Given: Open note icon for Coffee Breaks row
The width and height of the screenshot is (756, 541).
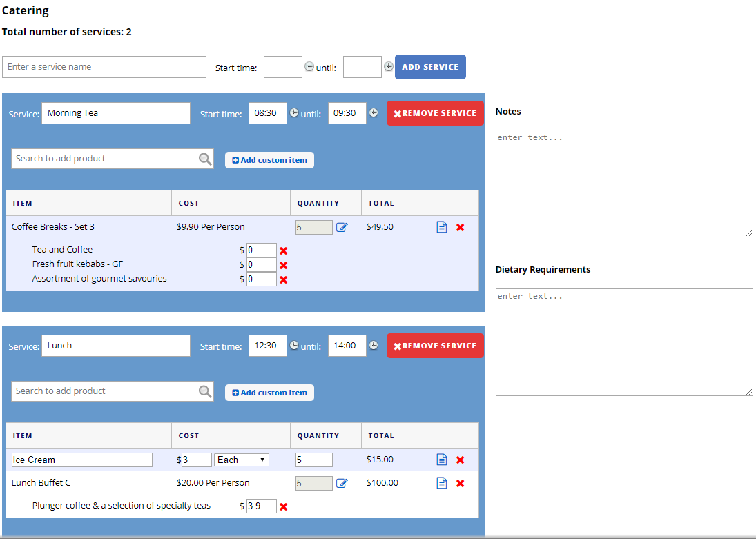Looking at the screenshot, I should point(442,227).
